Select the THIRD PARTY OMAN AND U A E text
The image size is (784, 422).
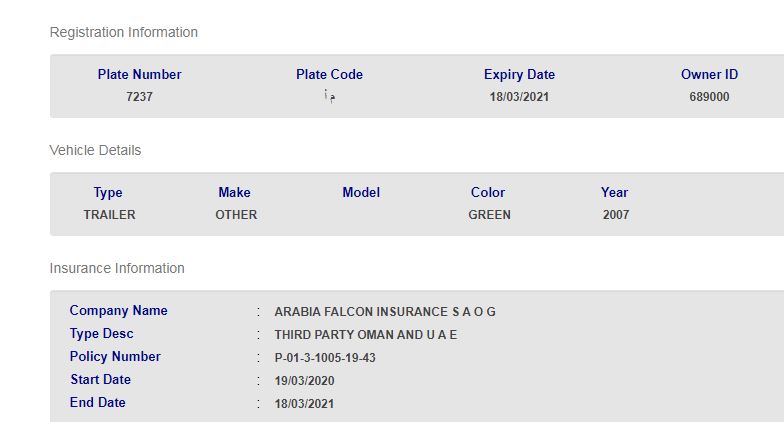(x=365, y=335)
